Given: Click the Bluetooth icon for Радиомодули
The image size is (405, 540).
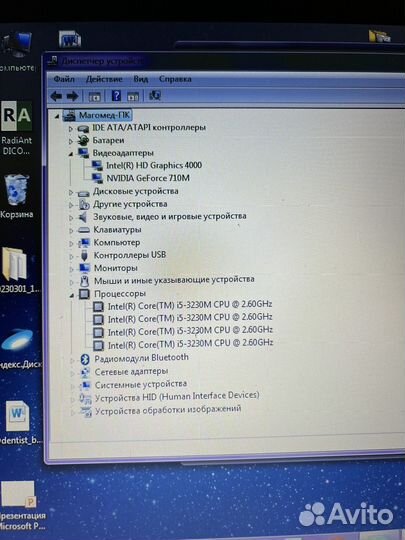Looking at the screenshot, I should tap(85, 359).
